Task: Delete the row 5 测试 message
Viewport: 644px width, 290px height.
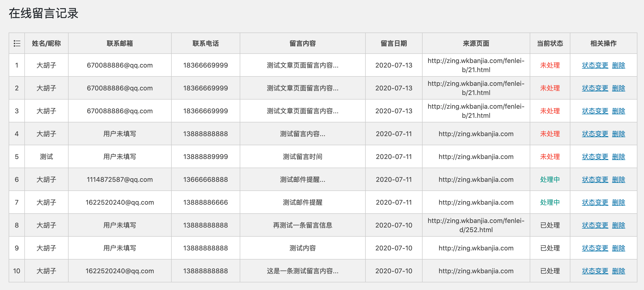Action: pyautogui.click(x=618, y=157)
